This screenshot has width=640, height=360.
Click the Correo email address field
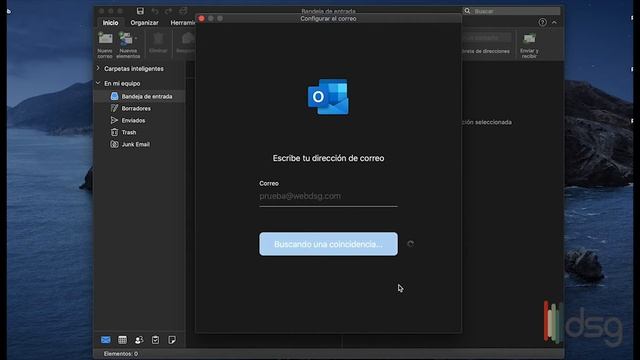click(x=328, y=196)
